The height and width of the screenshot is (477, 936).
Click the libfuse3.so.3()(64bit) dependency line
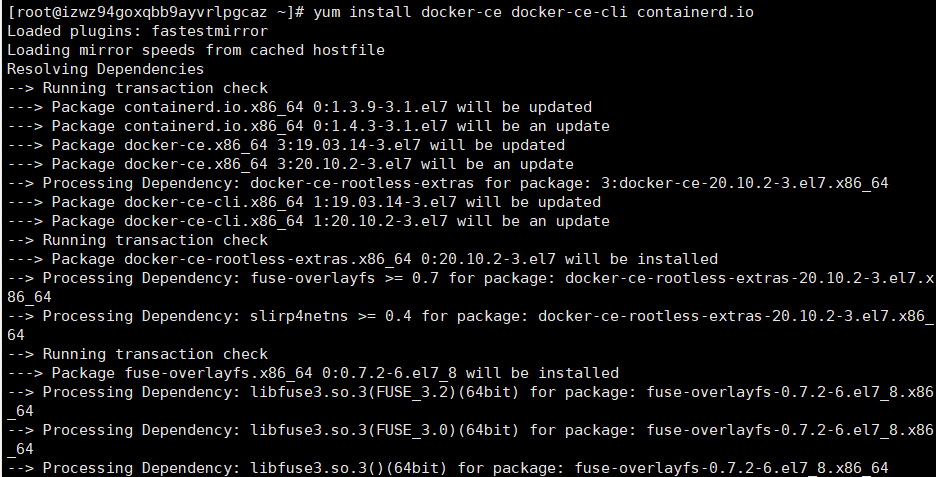[x=448, y=469]
